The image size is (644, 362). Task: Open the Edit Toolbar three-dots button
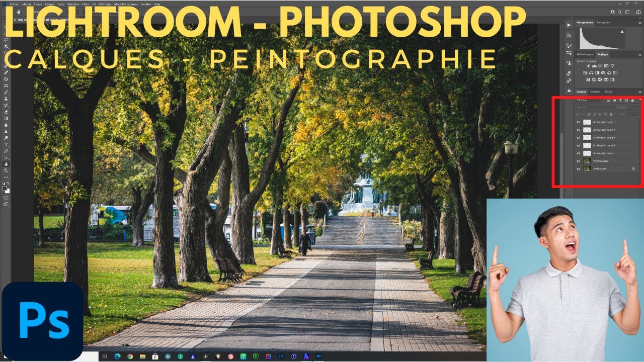click(x=6, y=177)
